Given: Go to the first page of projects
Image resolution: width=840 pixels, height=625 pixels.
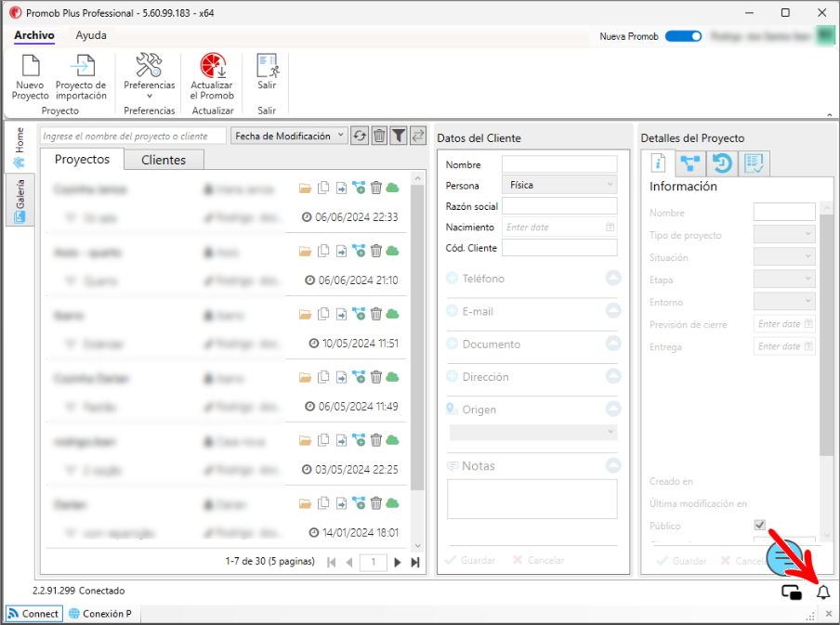Looking at the screenshot, I should tap(331, 563).
